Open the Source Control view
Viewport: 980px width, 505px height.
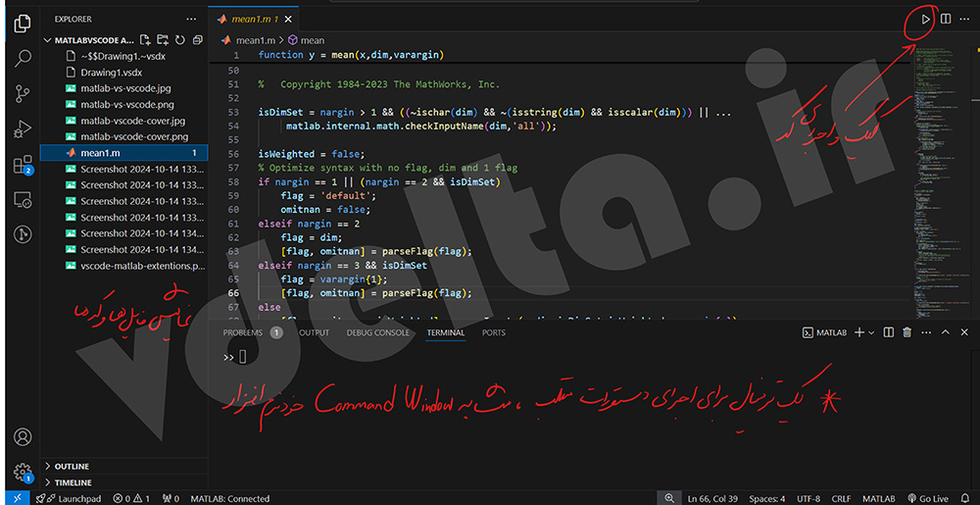click(x=23, y=94)
